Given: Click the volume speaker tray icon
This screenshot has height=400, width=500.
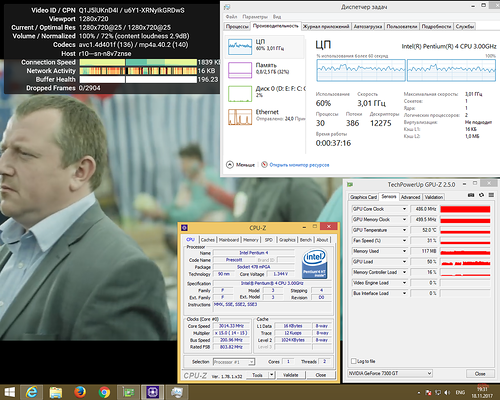Looking at the screenshot, I should coord(448,392).
